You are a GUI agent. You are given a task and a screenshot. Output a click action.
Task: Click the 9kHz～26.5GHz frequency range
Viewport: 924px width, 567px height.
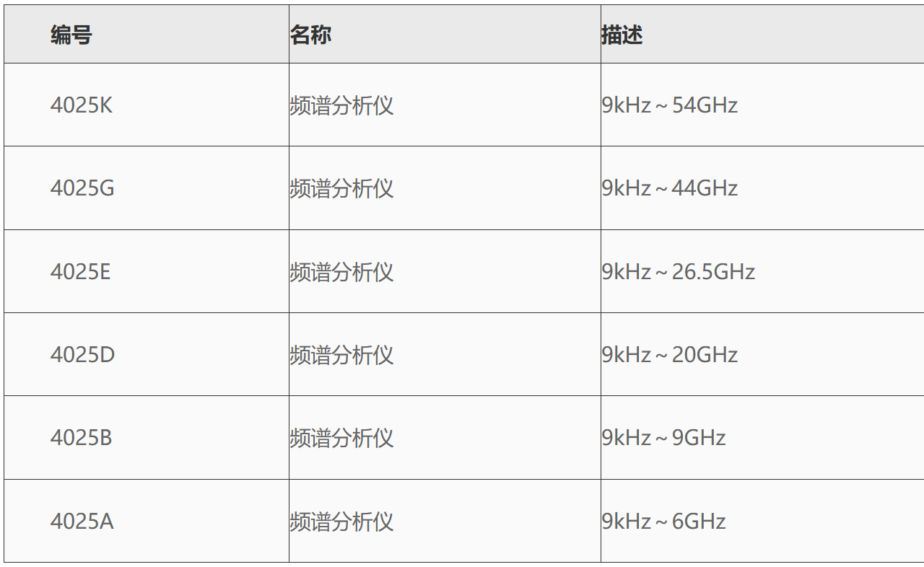coord(679,272)
